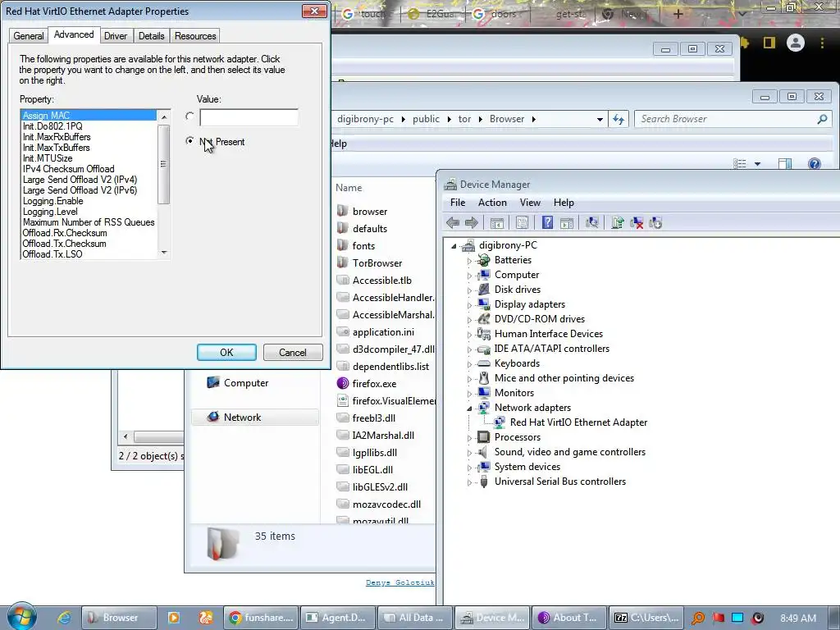The height and width of the screenshot is (630, 840).
Task: Open the Windows Start orb
Action: pos(21,617)
